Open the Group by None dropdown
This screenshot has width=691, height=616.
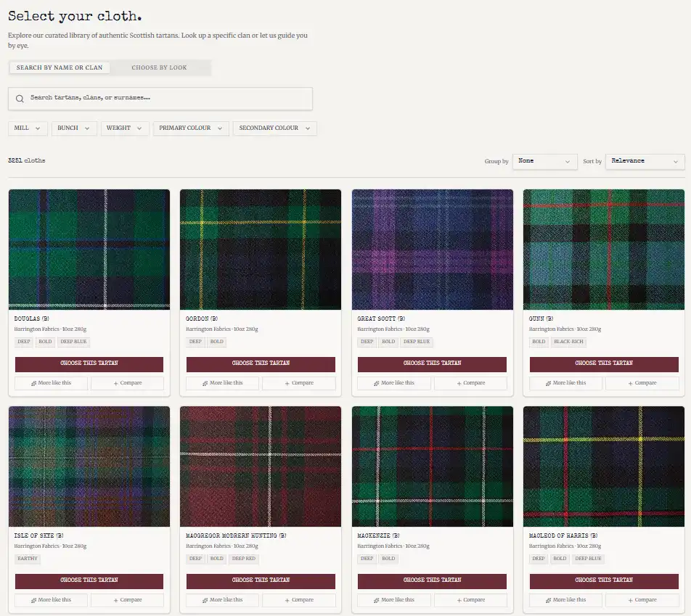point(544,161)
